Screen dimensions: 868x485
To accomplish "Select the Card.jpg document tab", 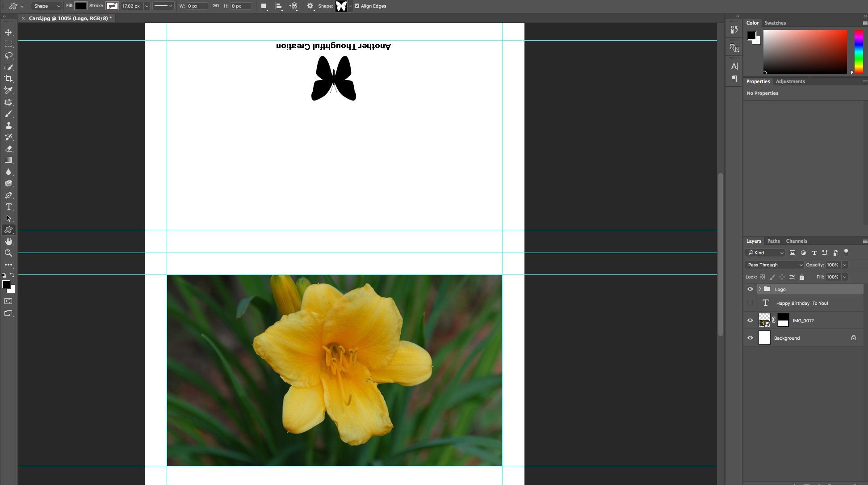I will pyautogui.click(x=70, y=18).
